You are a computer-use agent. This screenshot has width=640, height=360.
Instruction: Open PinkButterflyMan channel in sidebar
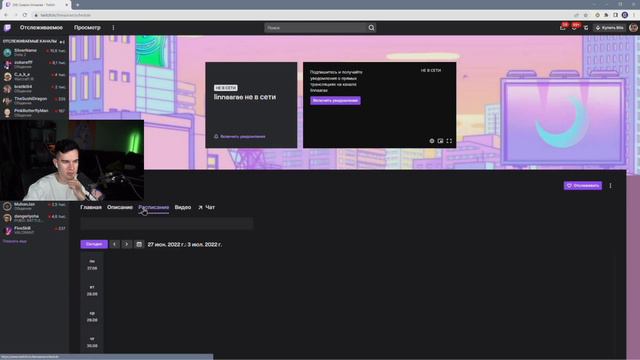[x=34, y=112]
